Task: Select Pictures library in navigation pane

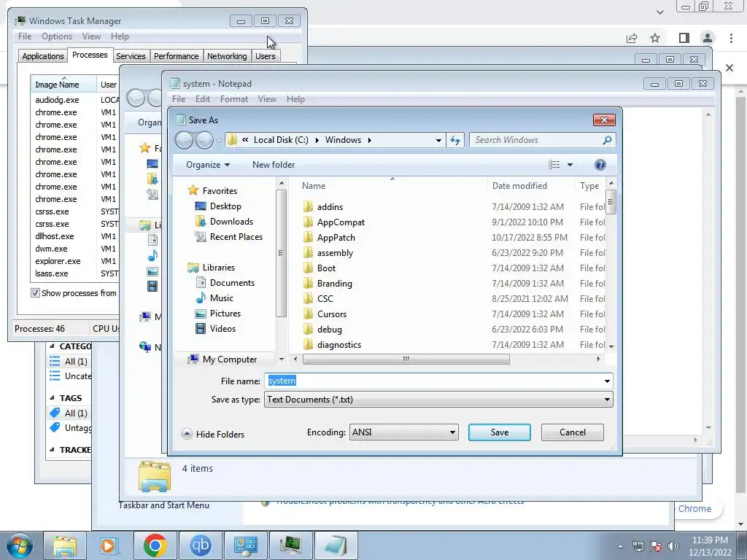Action: tap(225, 314)
